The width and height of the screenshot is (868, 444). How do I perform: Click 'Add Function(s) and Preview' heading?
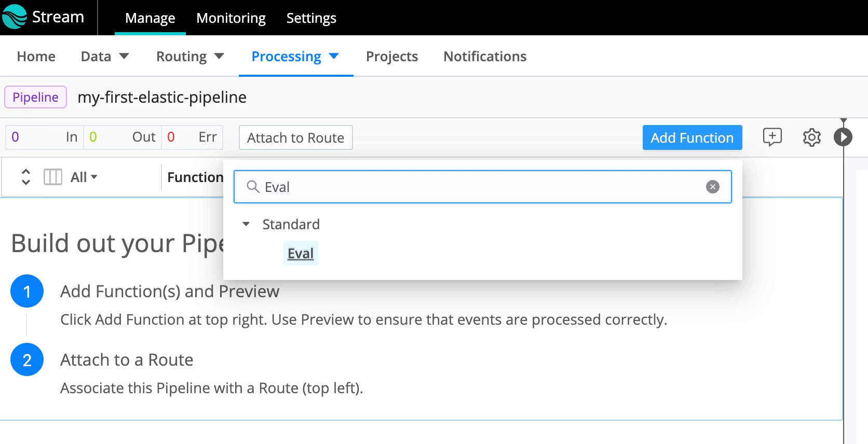(170, 292)
